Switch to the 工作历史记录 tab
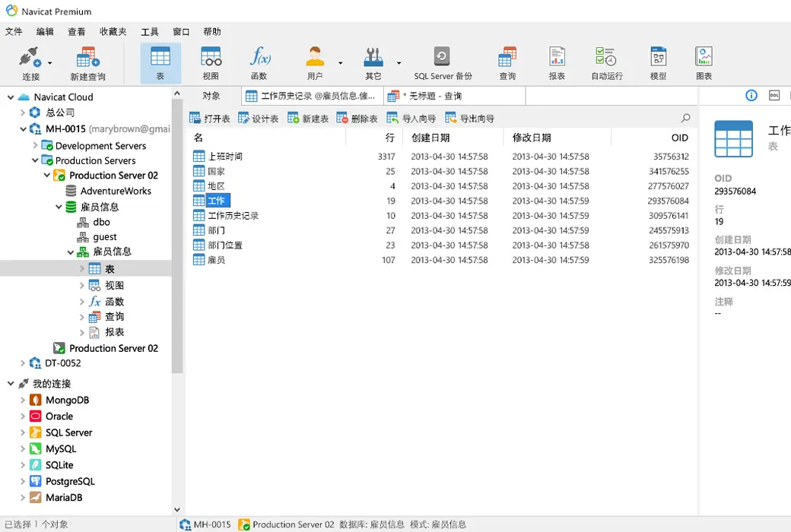The width and height of the screenshot is (791, 532). [x=313, y=96]
